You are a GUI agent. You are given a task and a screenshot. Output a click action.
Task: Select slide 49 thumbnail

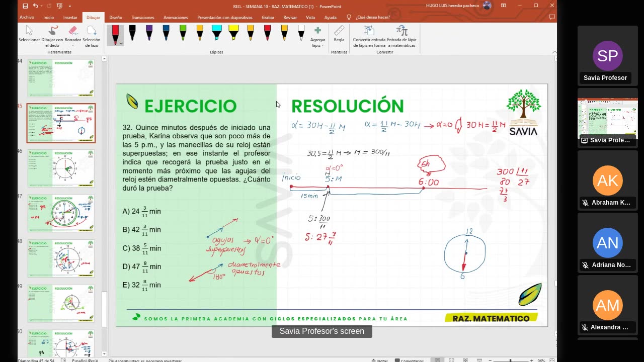[61, 303]
